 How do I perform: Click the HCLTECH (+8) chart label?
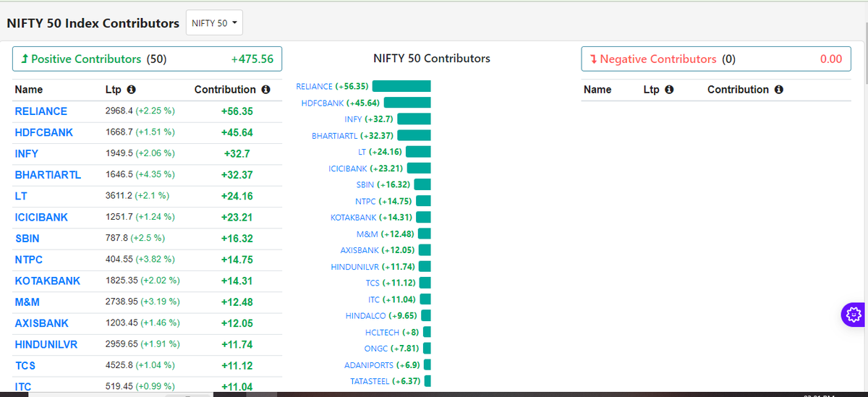pyautogui.click(x=392, y=332)
